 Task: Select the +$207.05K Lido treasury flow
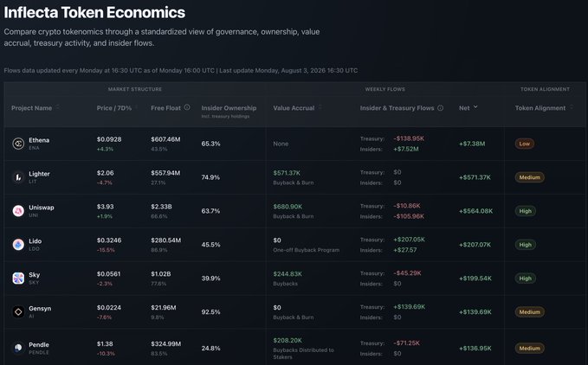(x=409, y=240)
